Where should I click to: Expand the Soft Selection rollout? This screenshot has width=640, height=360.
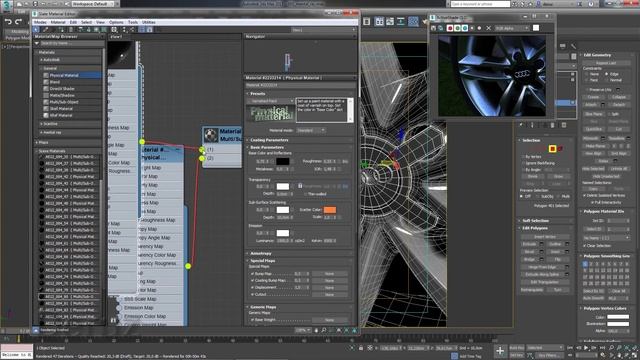535,221
